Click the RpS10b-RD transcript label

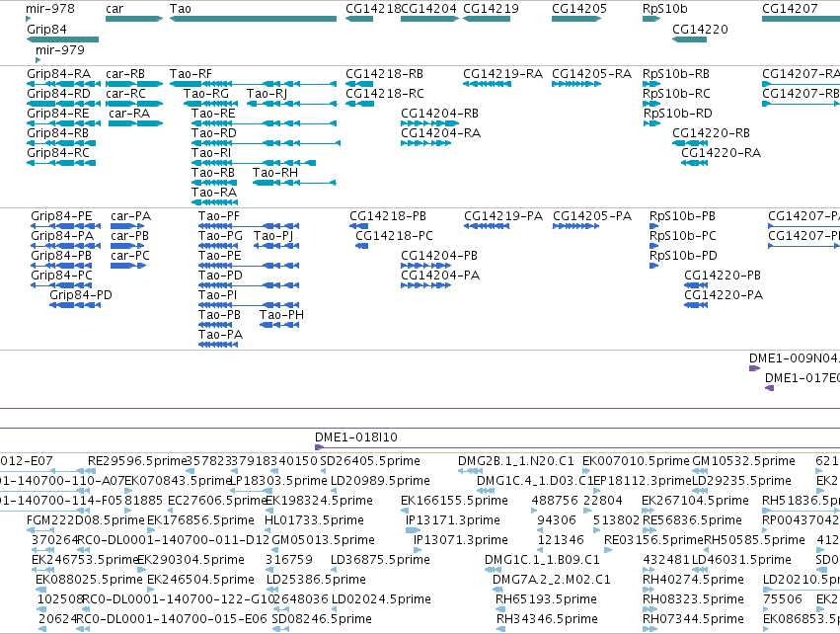678,114
